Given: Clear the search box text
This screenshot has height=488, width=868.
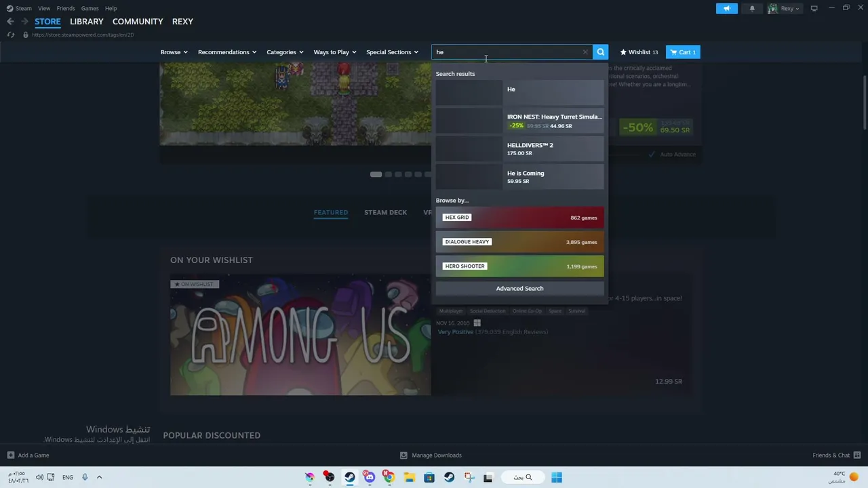Looking at the screenshot, I should pos(585,52).
